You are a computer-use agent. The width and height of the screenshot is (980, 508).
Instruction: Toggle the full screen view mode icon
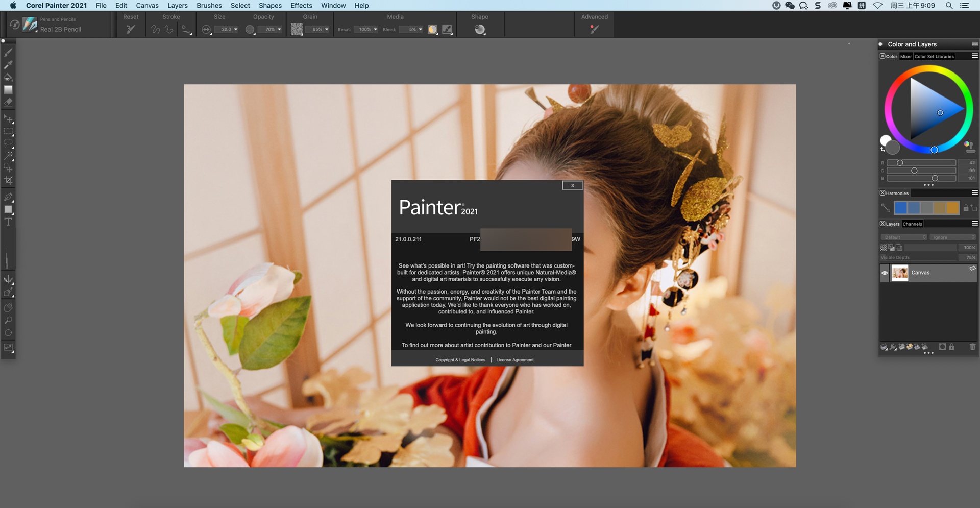[8, 348]
